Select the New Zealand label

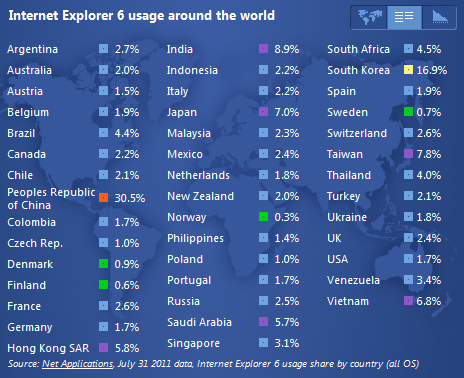pos(200,196)
